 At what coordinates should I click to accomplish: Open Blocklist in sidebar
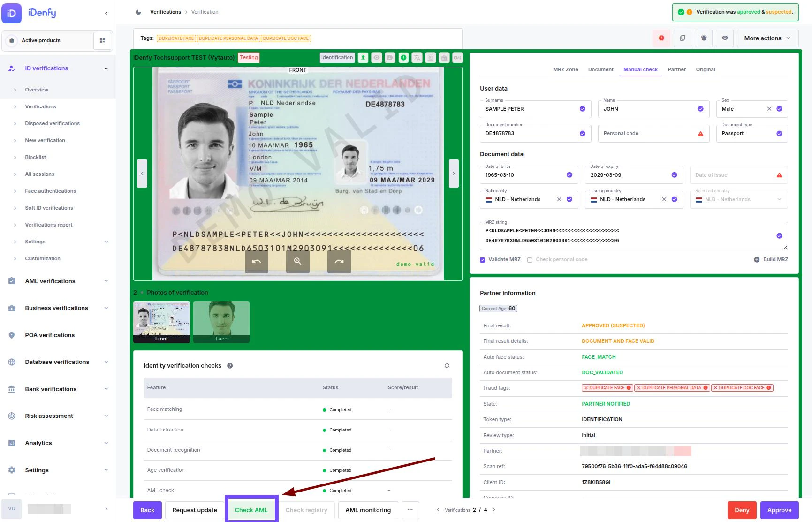click(x=36, y=158)
